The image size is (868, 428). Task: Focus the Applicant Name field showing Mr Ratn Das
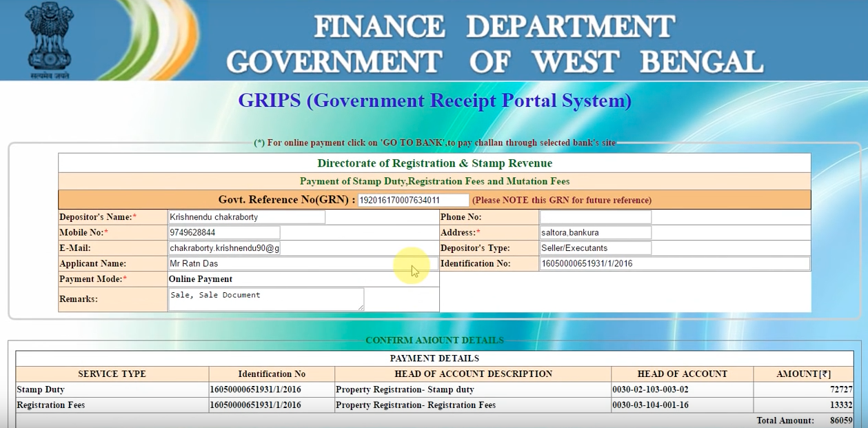click(303, 263)
